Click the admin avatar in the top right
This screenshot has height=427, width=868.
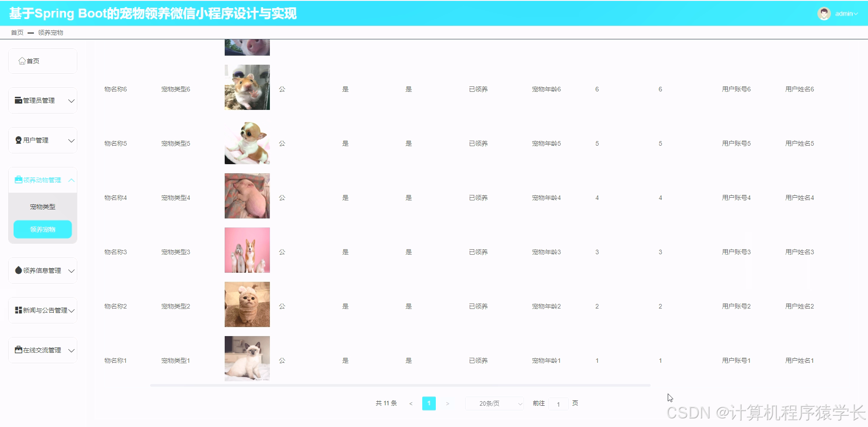pos(825,13)
